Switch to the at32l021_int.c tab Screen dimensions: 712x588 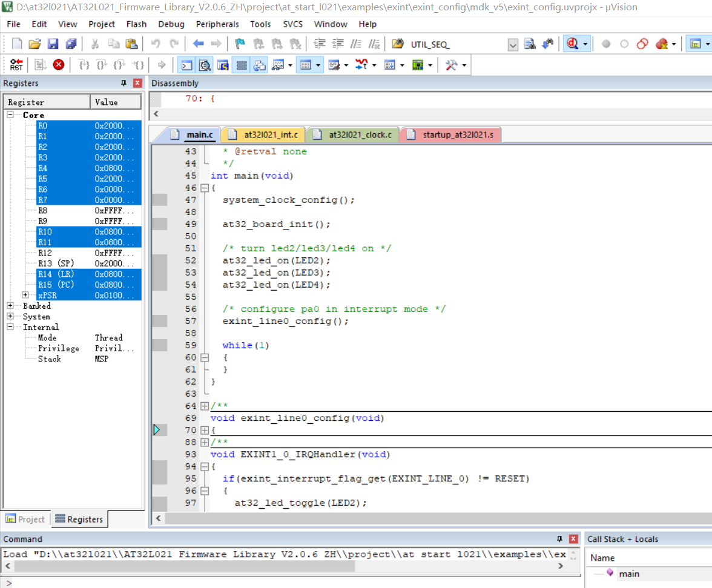[264, 135]
